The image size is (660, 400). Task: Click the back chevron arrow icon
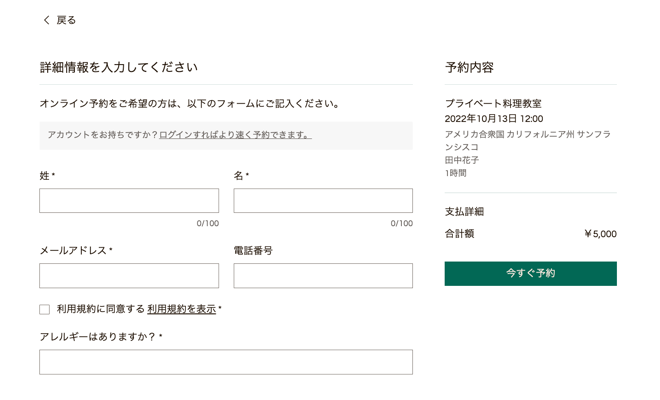coord(46,20)
